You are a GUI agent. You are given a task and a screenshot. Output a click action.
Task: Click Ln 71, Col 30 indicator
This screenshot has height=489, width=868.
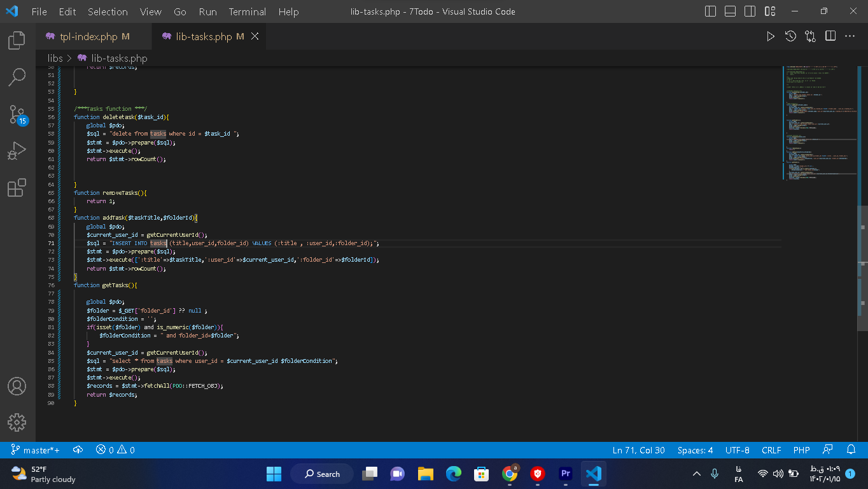638,450
